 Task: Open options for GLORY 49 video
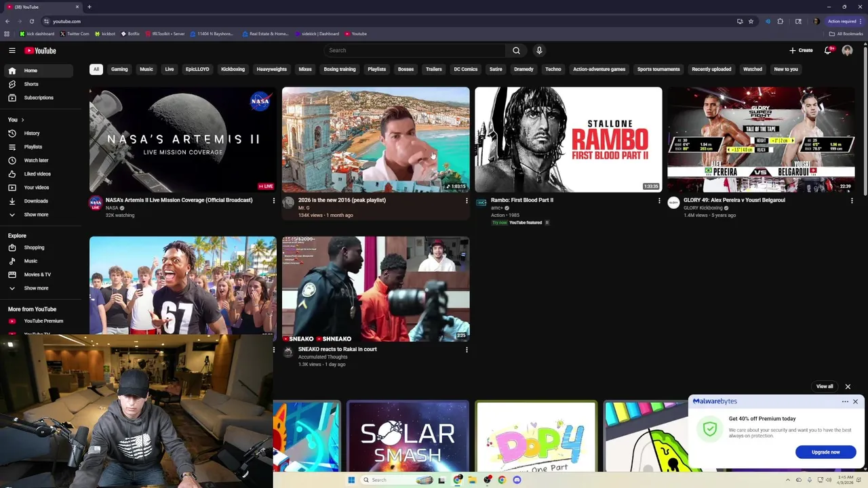(x=852, y=201)
